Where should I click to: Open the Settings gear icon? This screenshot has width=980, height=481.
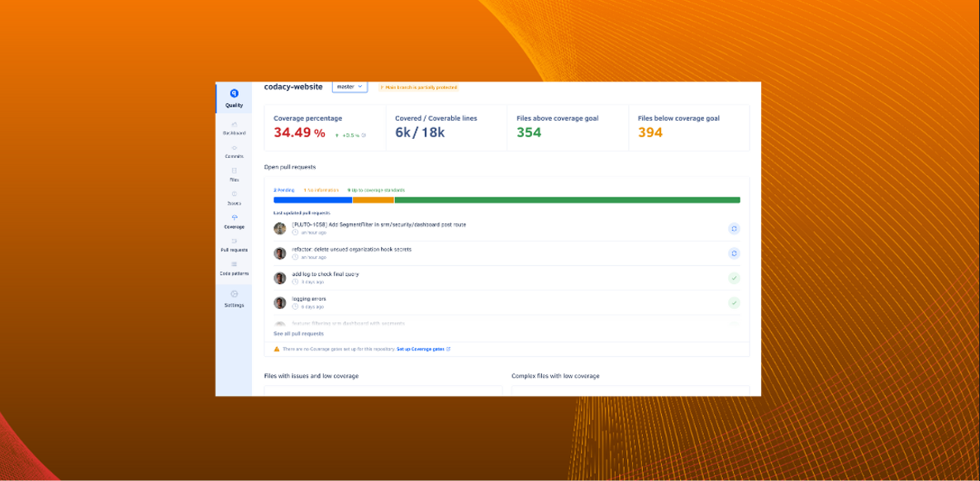[x=235, y=294]
